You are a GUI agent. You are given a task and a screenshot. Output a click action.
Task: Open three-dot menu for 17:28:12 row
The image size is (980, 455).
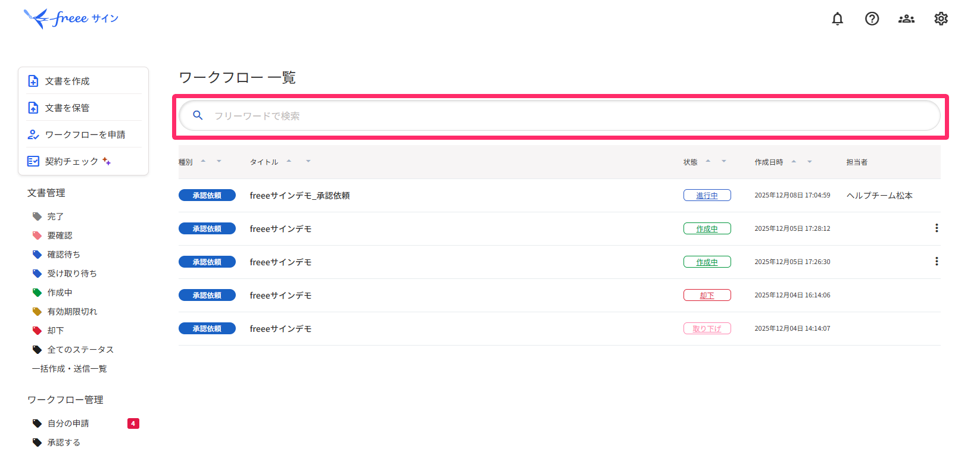(936, 228)
